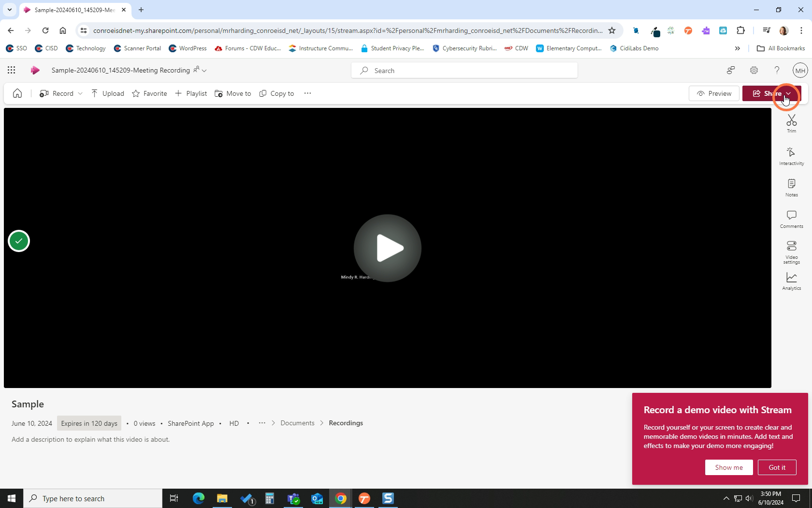Open Outlook from the taskbar
Screen dimensions: 812x508
[x=317, y=498]
